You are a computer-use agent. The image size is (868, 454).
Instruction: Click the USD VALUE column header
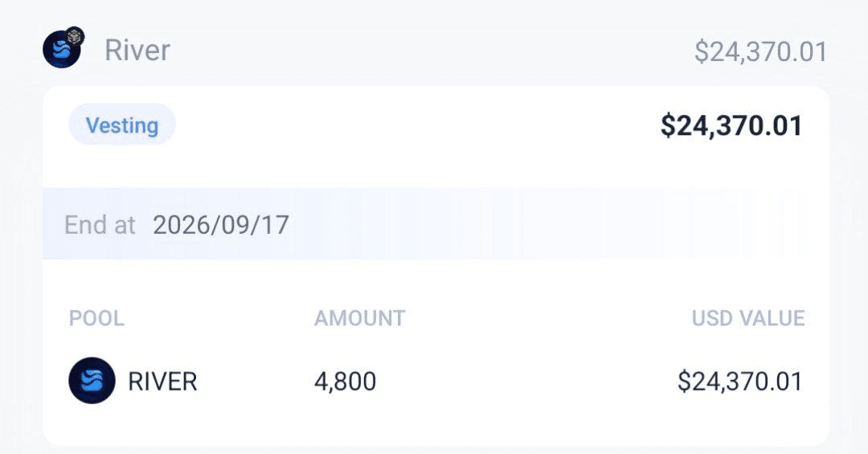[748, 318]
